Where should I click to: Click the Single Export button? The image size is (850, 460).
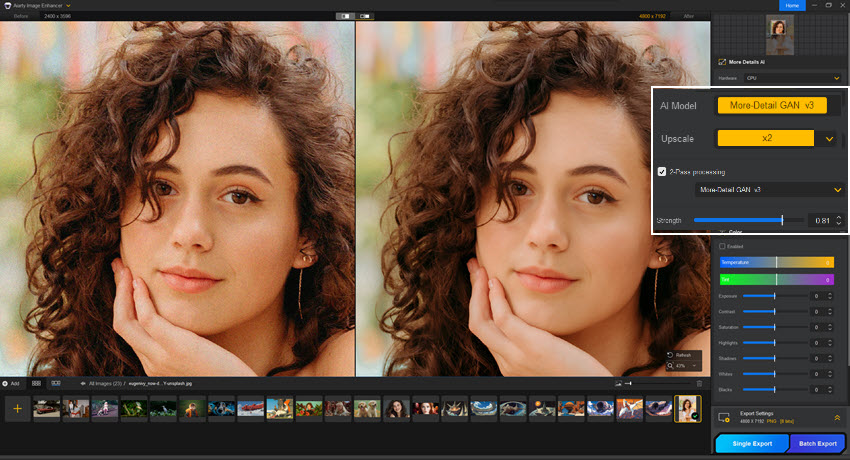pyautogui.click(x=750, y=443)
